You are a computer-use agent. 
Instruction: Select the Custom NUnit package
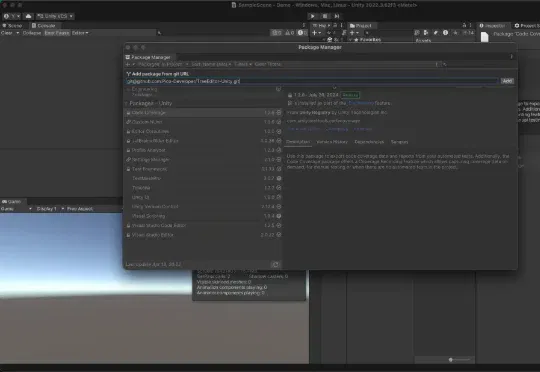[204, 122]
